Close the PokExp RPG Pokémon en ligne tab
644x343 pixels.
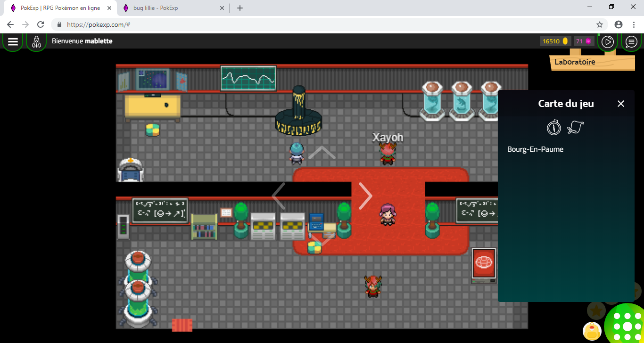tap(109, 8)
